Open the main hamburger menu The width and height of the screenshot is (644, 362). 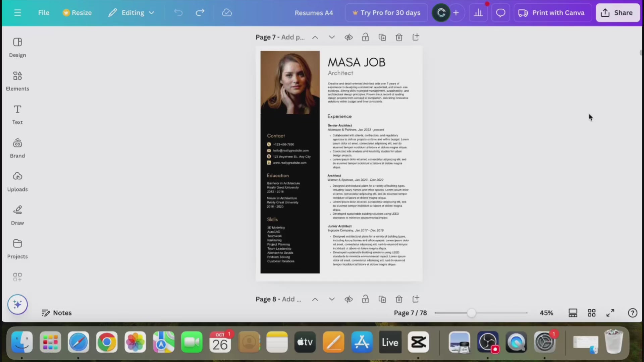tap(17, 13)
